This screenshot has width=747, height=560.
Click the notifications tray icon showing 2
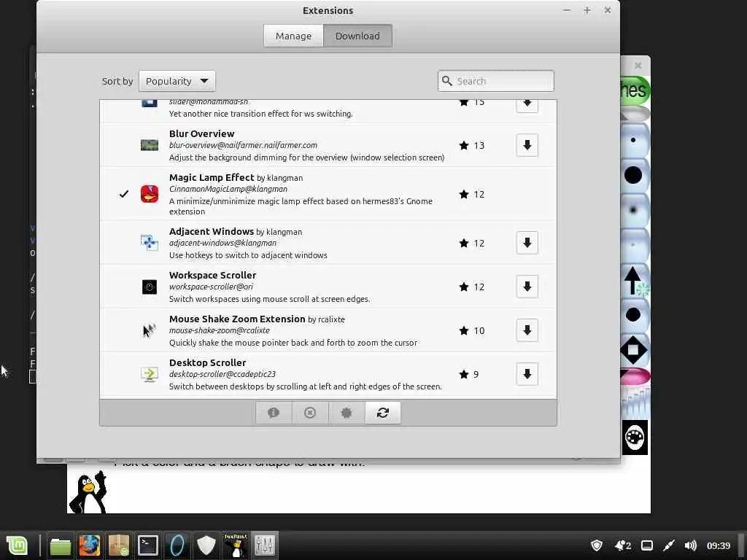tap(623, 545)
